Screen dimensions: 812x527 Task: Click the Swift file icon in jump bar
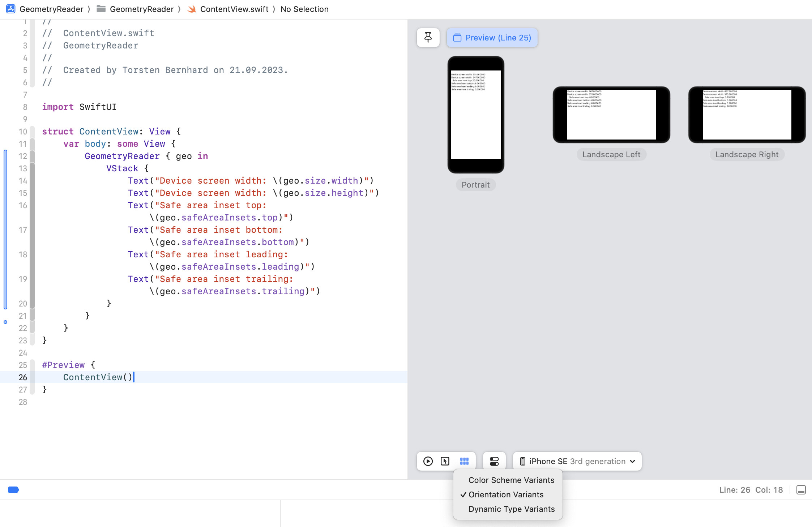tap(192, 9)
